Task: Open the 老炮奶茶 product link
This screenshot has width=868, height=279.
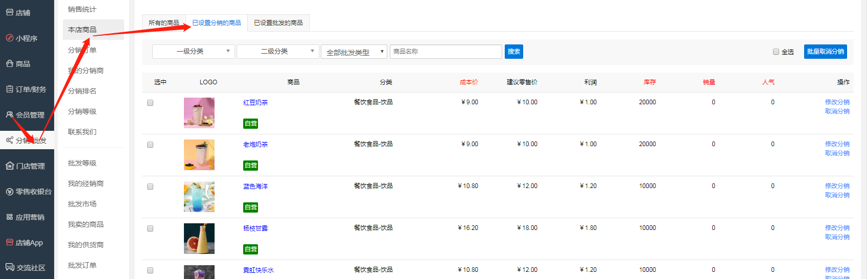Action: coord(255,145)
